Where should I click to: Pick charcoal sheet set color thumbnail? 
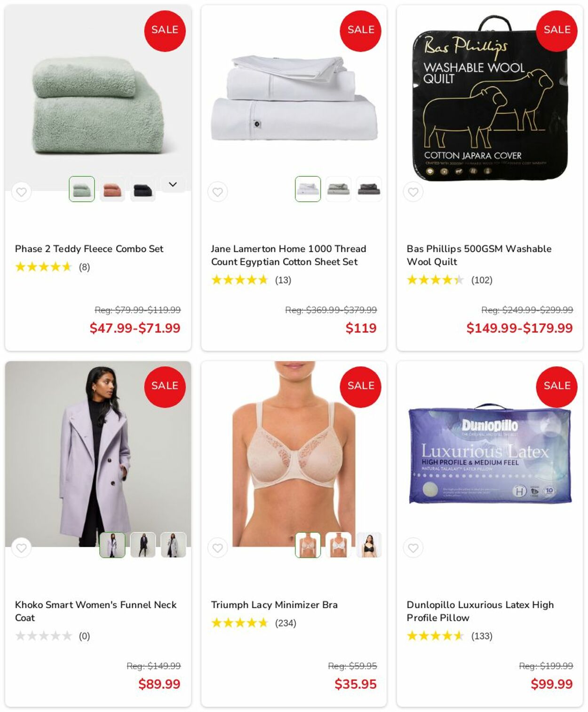369,189
